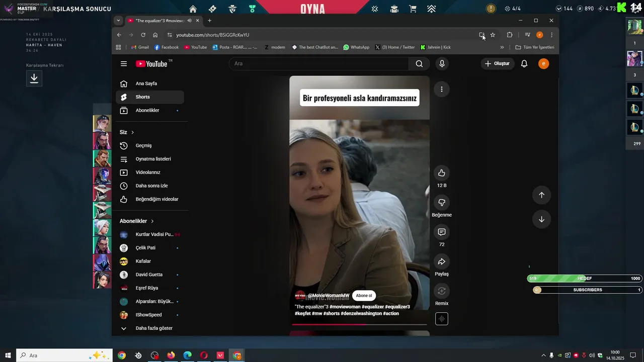Click the Oluştur create button
644x362 pixels.
tap(497, 64)
